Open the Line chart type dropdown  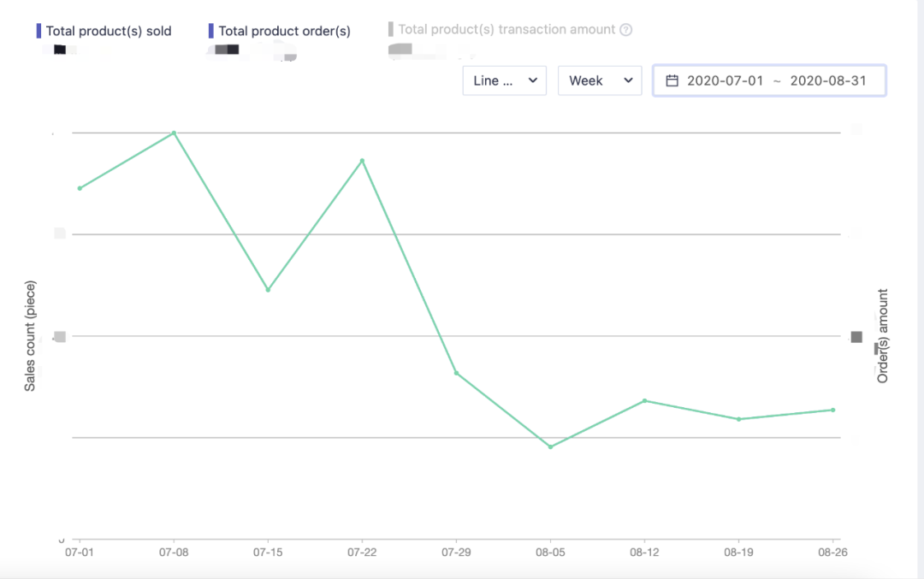(504, 80)
